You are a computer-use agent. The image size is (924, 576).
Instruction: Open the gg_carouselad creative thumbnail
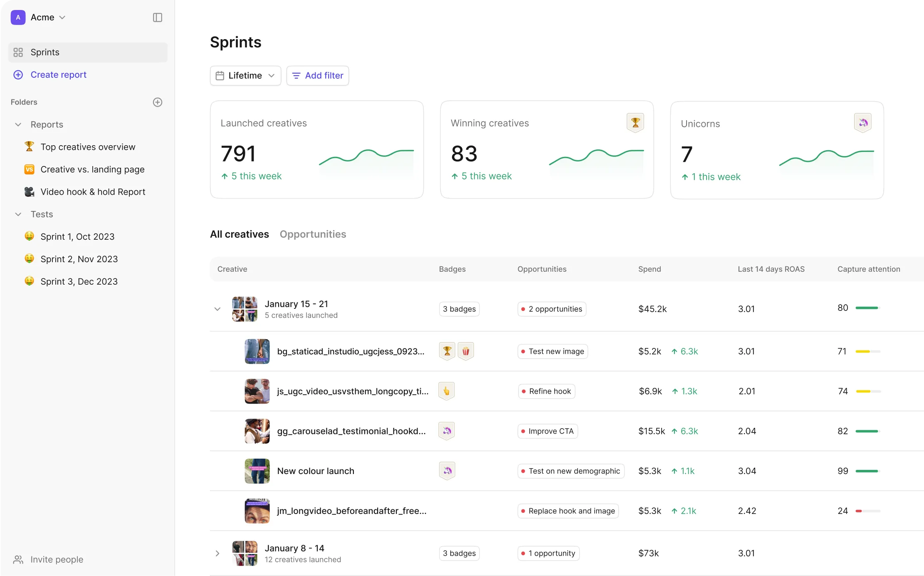(x=257, y=431)
